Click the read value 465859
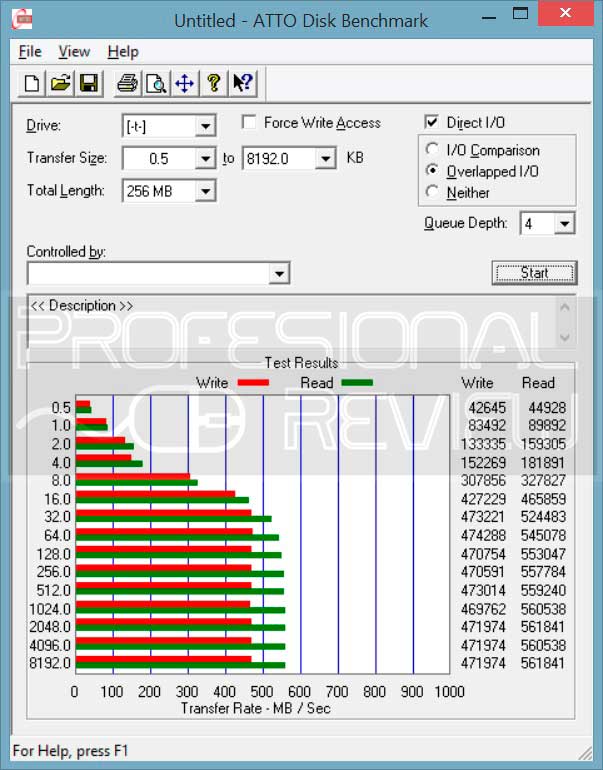The width and height of the screenshot is (603, 770). [543, 499]
